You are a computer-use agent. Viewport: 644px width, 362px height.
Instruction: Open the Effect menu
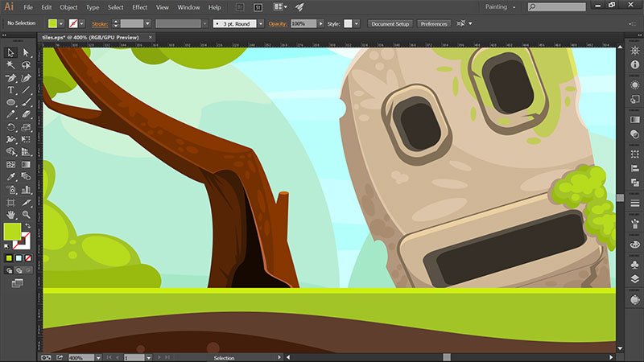pyautogui.click(x=139, y=7)
